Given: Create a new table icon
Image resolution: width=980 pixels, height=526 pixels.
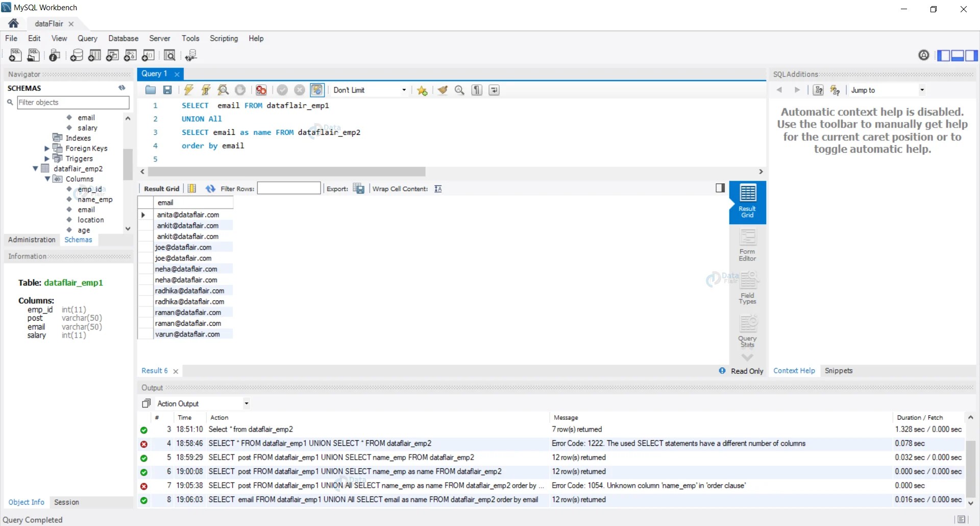Looking at the screenshot, I should (x=94, y=55).
